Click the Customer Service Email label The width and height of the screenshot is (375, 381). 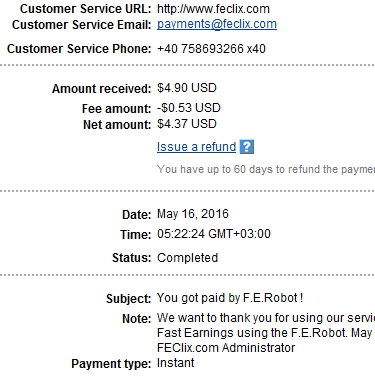tap(82, 25)
